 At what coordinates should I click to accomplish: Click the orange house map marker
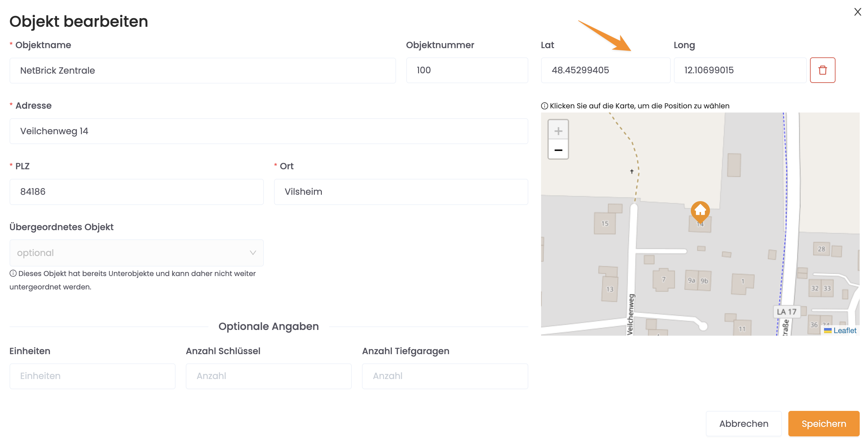click(x=700, y=211)
